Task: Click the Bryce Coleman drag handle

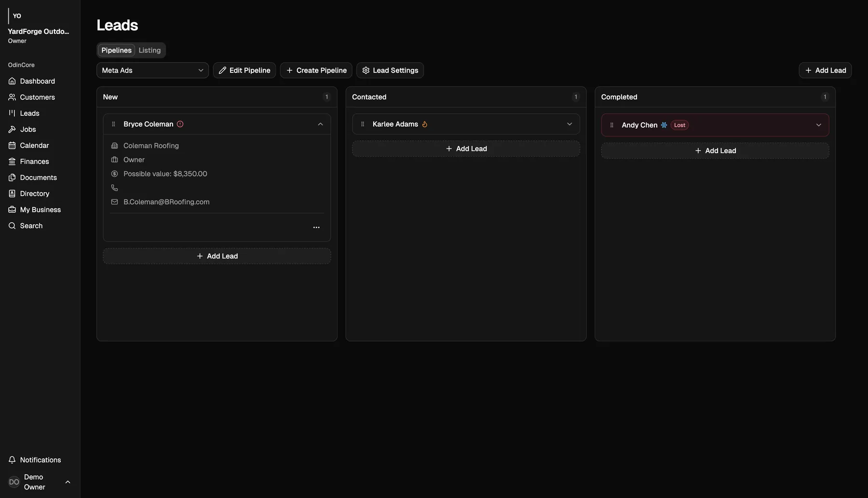Action: pyautogui.click(x=114, y=124)
